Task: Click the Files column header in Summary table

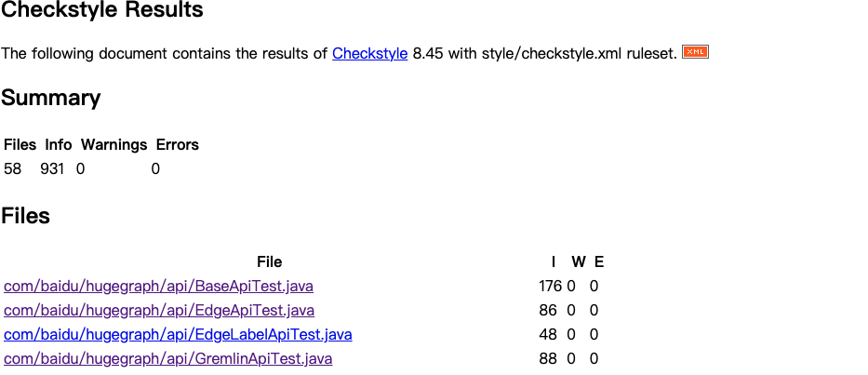Action: (x=20, y=145)
